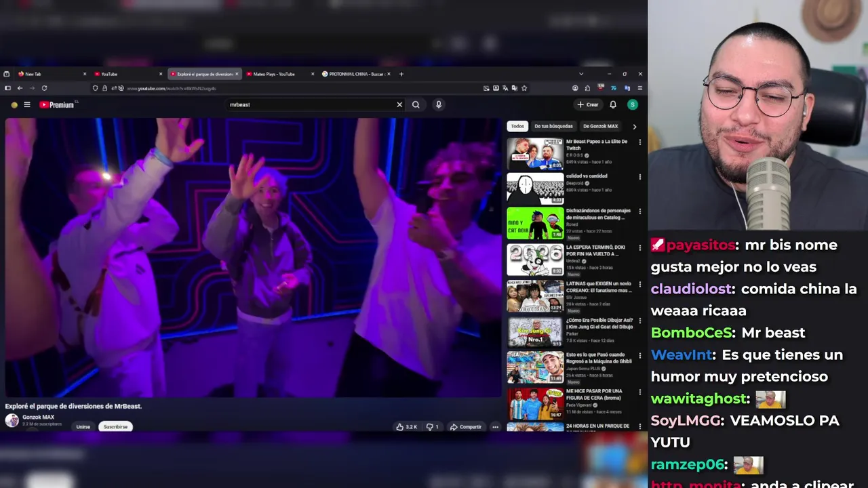Open Mr Beast Papeo a La Elite thumbnail
The height and width of the screenshot is (488, 868).
[535, 154]
